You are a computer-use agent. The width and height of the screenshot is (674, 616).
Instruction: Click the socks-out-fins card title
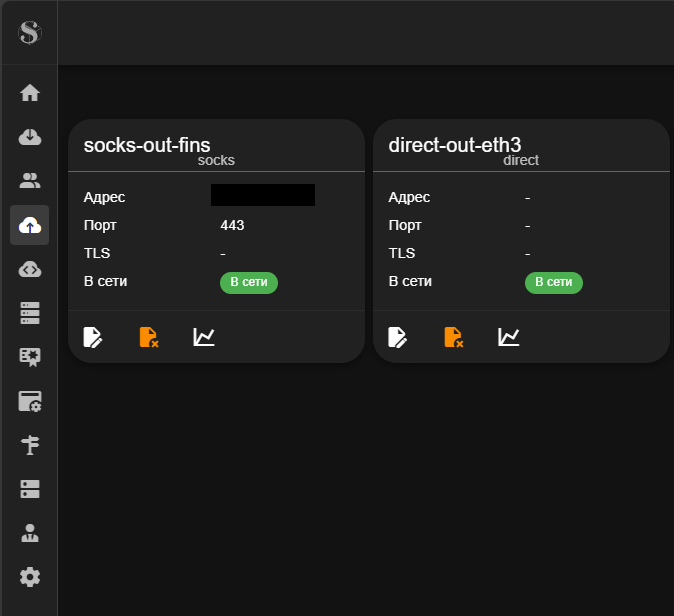(147, 144)
